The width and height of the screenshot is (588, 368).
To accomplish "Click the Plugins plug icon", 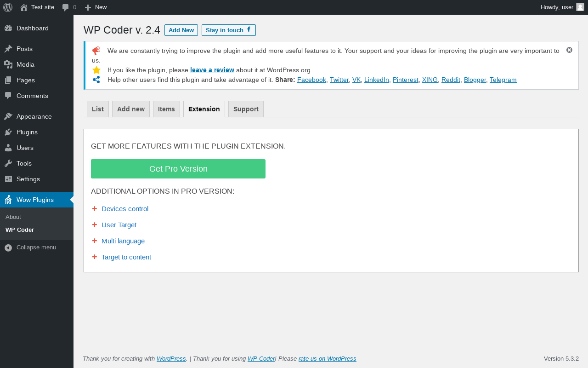I will point(8,132).
